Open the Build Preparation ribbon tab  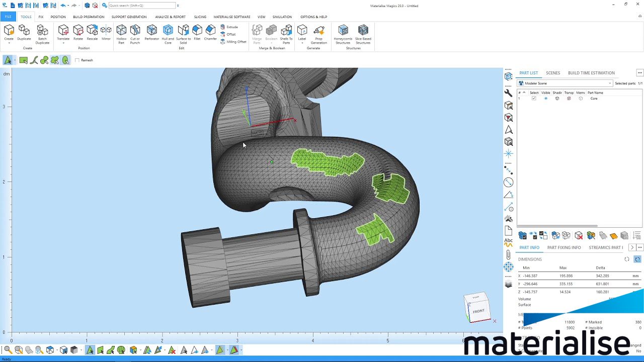(x=89, y=17)
